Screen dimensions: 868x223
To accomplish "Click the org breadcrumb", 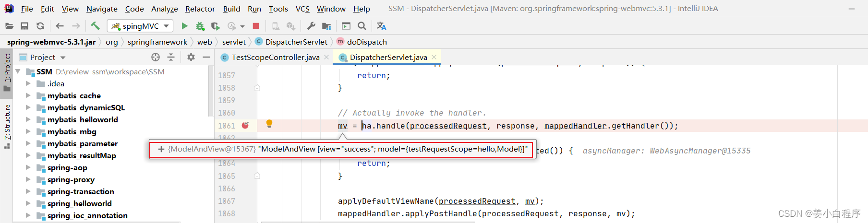I will pyautogui.click(x=112, y=42).
